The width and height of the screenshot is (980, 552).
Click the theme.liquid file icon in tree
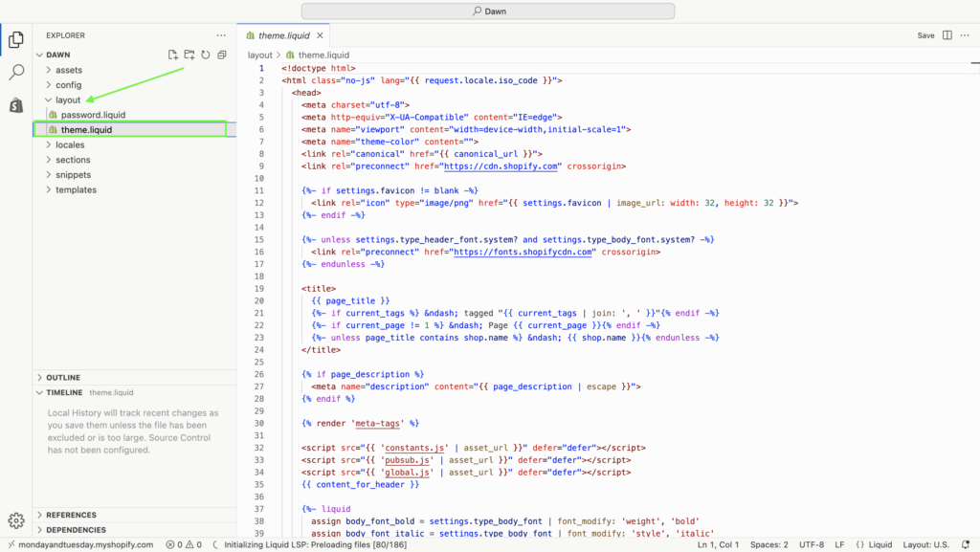[54, 130]
